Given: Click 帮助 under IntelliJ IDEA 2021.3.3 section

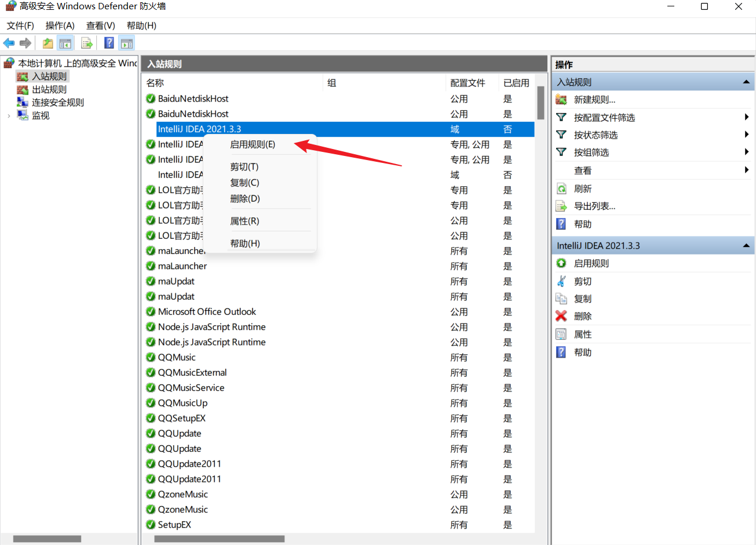Looking at the screenshot, I should (x=583, y=353).
